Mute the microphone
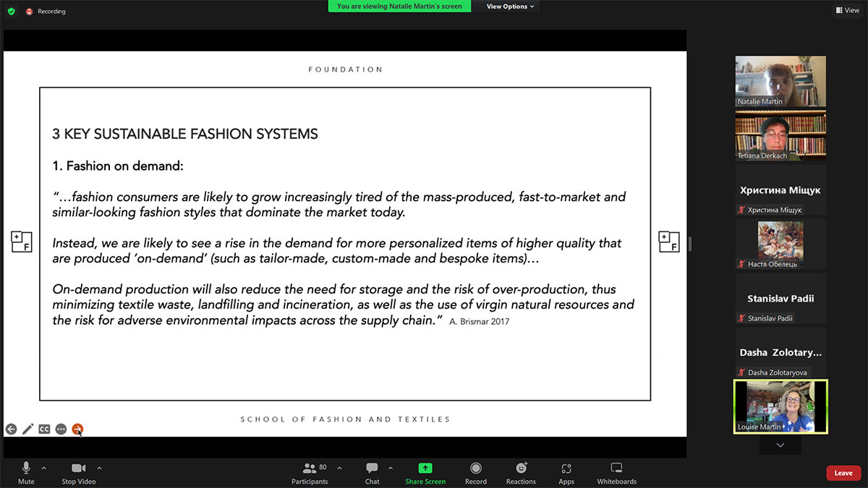 pyautogui.click(x=26, y=474)
